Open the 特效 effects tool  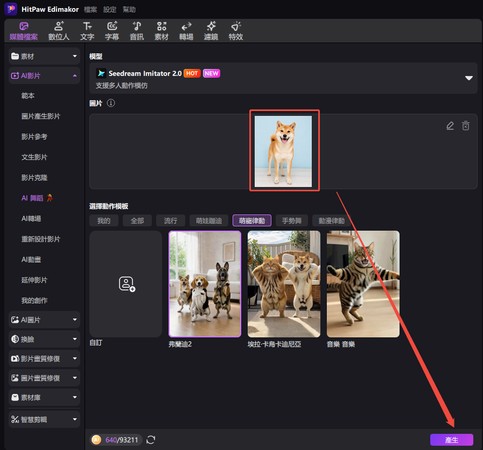click(x=236, y=31)
